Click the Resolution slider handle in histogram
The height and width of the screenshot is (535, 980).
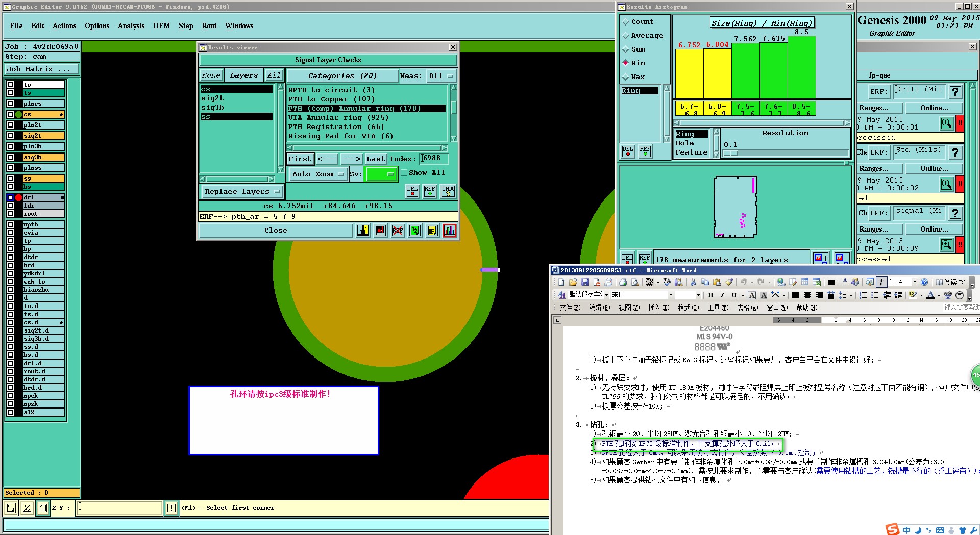[730, 153]
